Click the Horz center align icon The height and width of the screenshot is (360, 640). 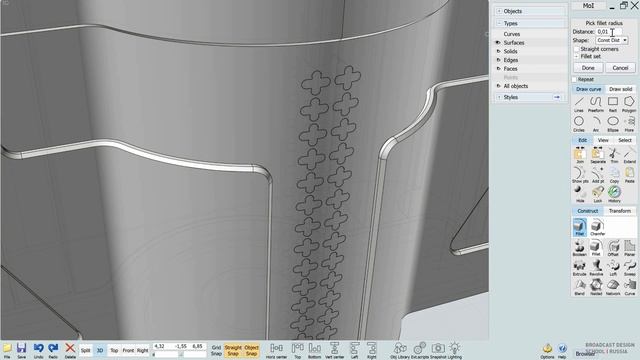click(276, 350)
